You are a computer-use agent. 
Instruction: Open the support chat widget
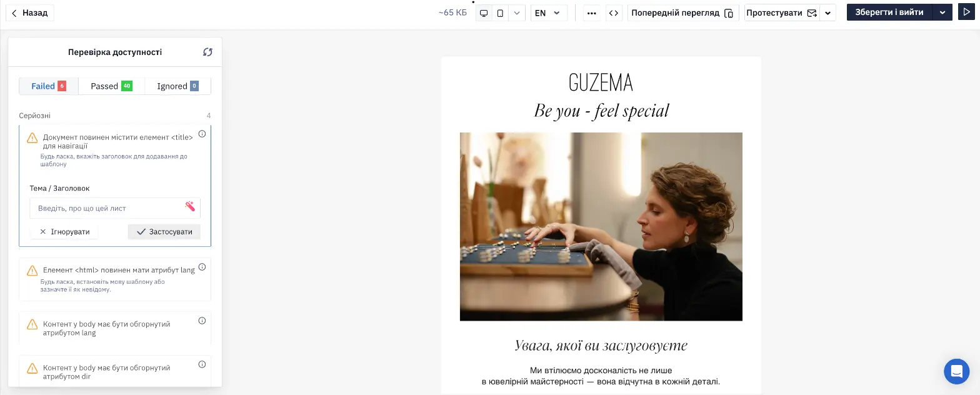click(956, 372)
